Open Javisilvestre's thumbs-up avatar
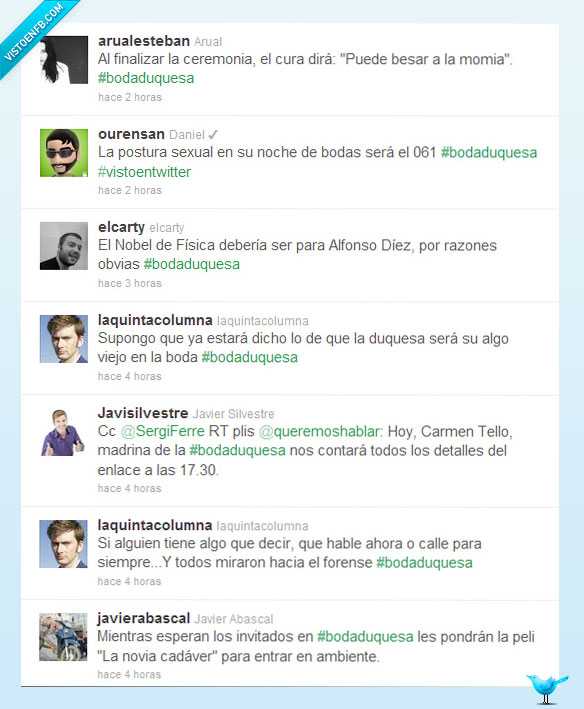This screenshot has width=584, height=709. tap(64, 432)
